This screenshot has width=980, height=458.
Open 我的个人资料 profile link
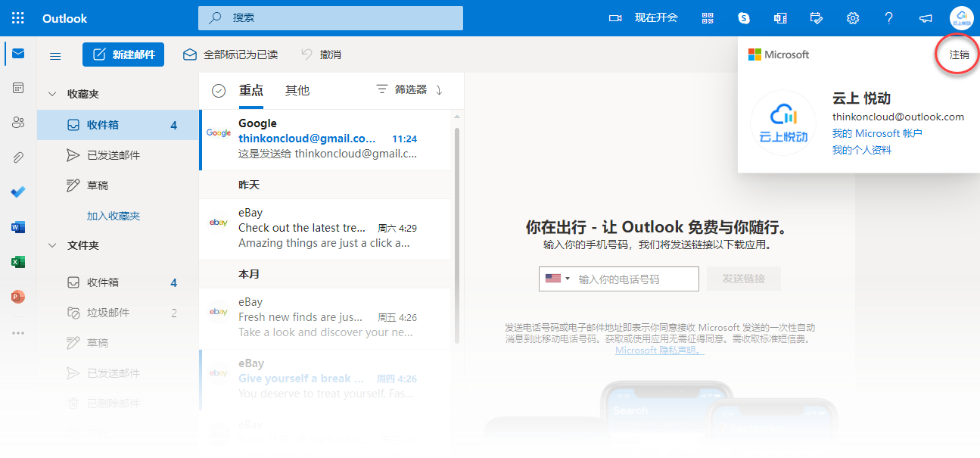click(x=862, y=150)
